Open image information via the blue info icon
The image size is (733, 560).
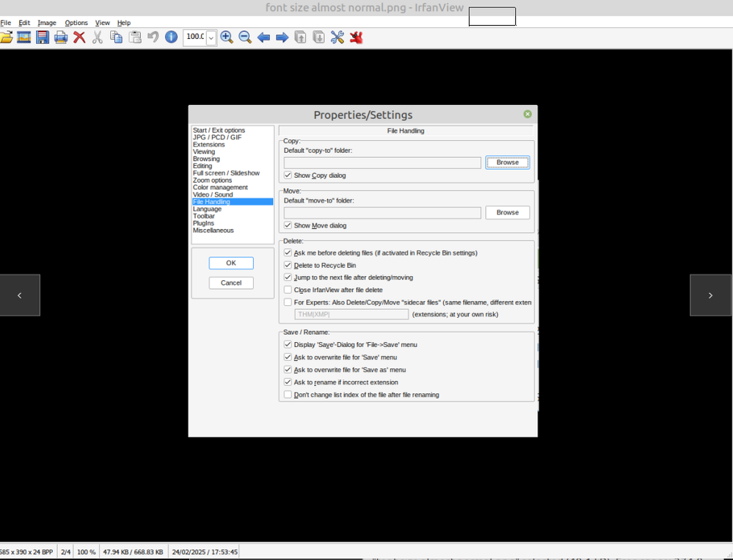tap(171, 37)
